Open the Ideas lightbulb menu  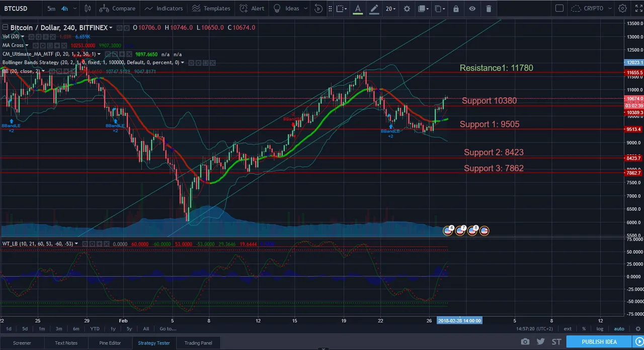point(289,9)
